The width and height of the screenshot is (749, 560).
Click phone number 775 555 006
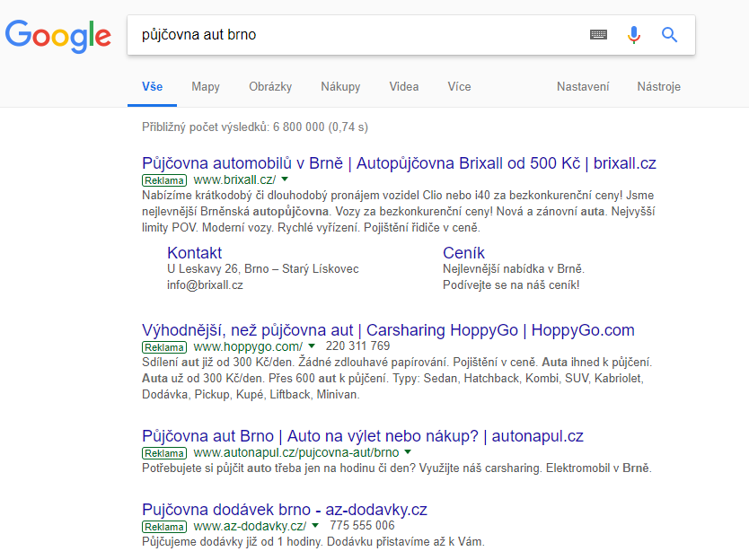pos(362,525)
